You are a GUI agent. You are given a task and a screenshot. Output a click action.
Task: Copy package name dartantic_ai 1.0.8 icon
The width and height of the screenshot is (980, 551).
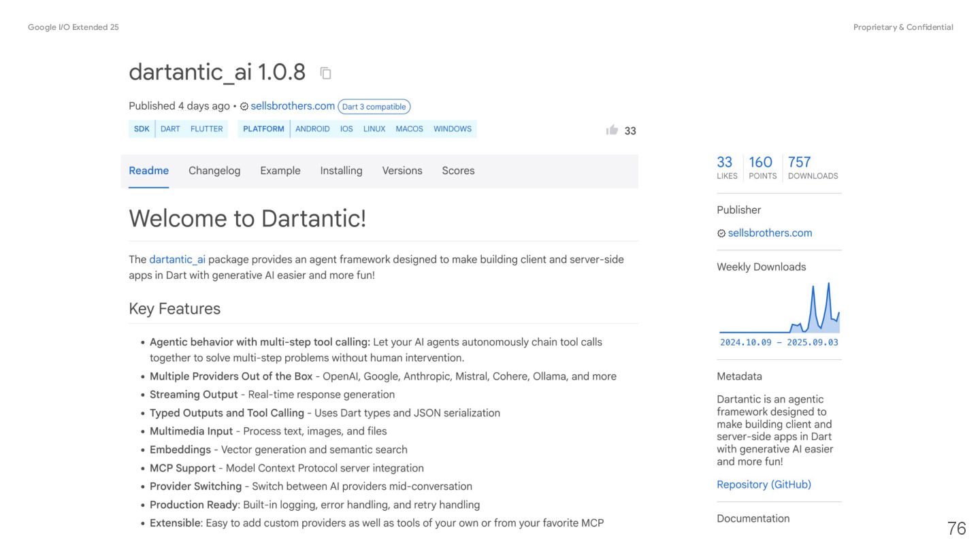point(326,73)
